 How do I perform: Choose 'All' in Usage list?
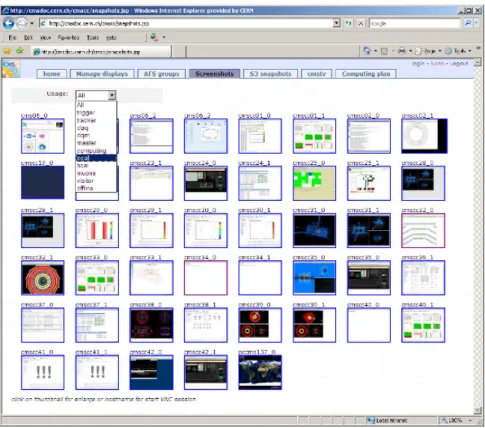96,105
